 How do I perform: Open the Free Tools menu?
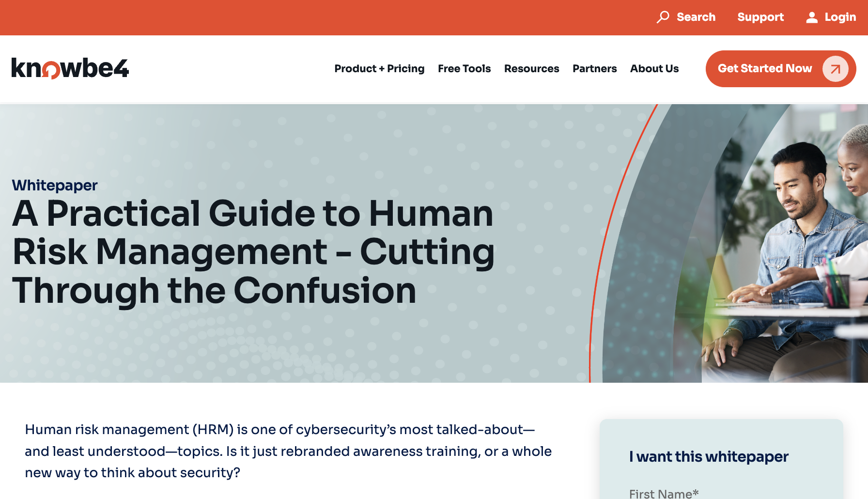(x=464, y=69)
